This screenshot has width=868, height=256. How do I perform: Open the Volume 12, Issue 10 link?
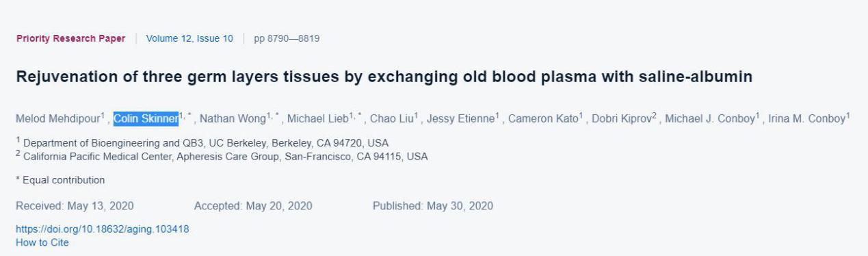[189, 38]
